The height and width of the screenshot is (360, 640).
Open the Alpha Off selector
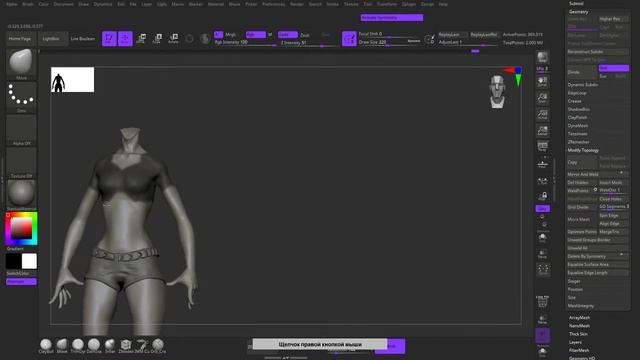tap(21, 130)
